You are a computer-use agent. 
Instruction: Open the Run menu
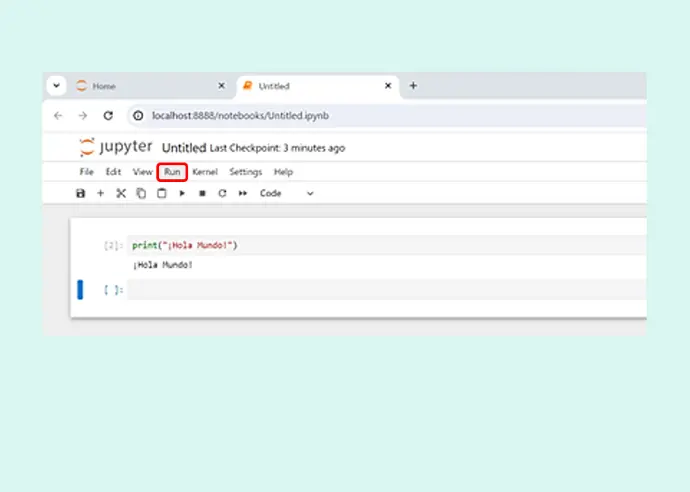point(172,172)
